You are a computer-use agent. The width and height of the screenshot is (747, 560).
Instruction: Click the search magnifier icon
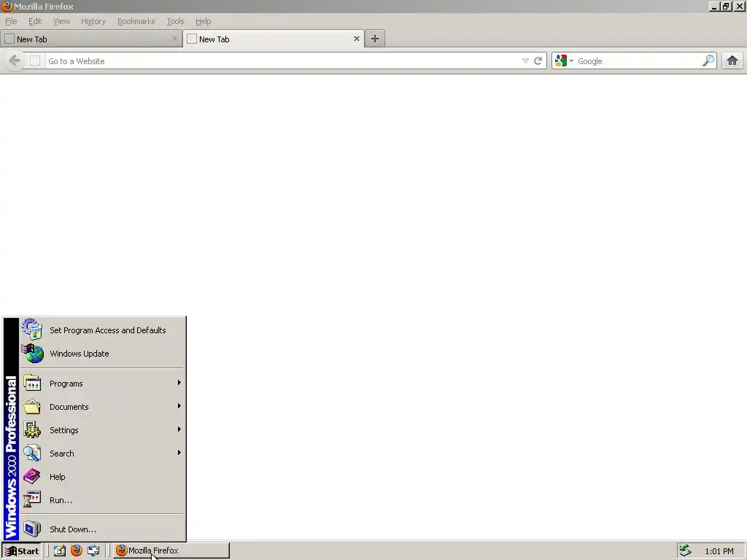[x=708, y=61]
